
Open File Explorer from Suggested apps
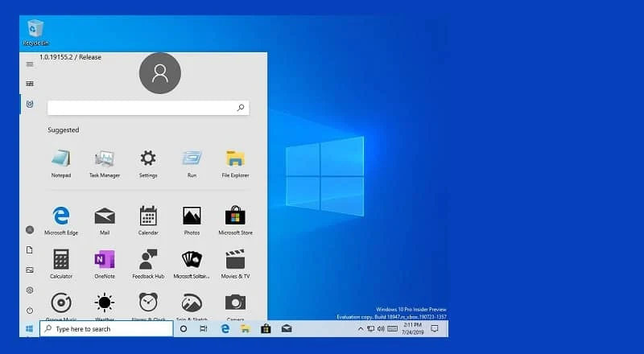235,163
